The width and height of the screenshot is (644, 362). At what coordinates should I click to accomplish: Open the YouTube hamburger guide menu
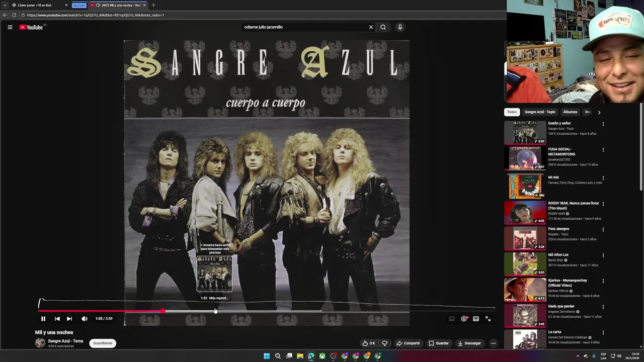pos(10,27)
